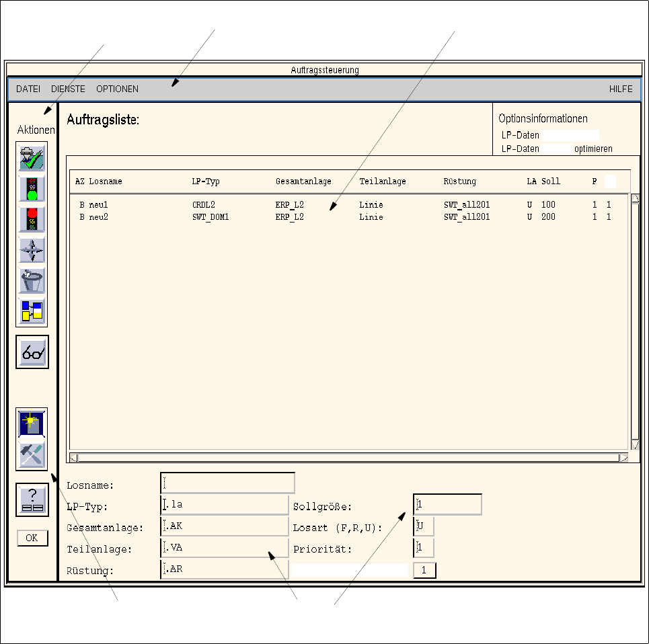Click the horizontal scrollbar right arrow
Viewport: 649px width, 644px height.
[623, 458]
